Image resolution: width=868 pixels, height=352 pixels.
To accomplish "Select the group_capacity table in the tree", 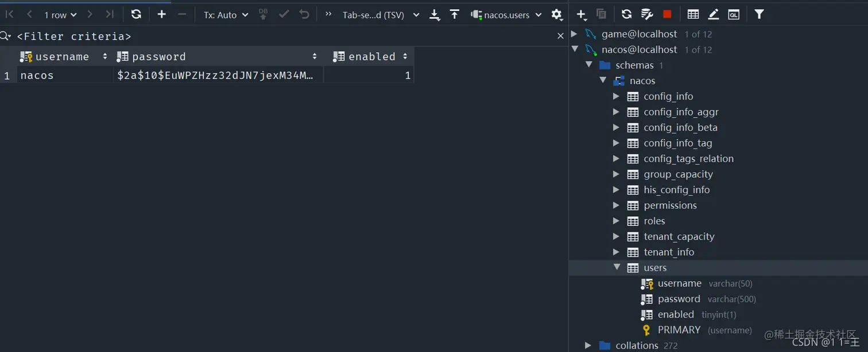I will [x=678, y=174].
